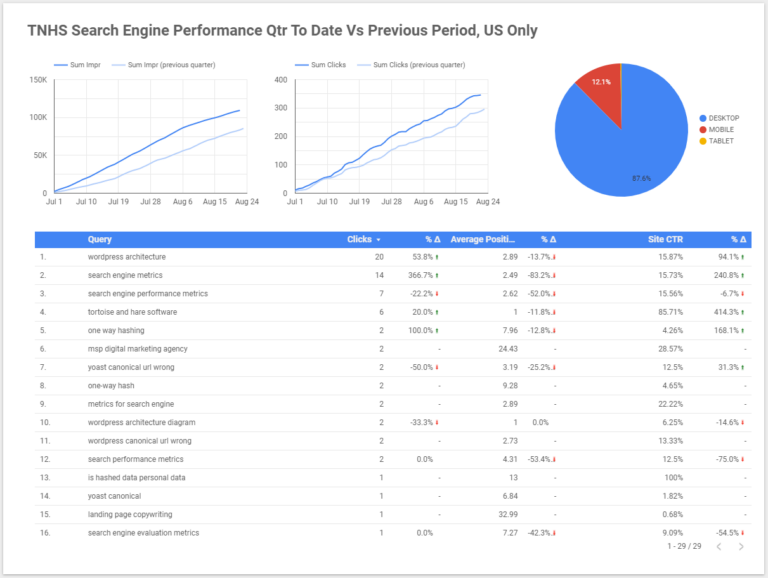
Task: Toggle Sum Impr series in legend
Action: pyautogui.click(x=77, y=65)
